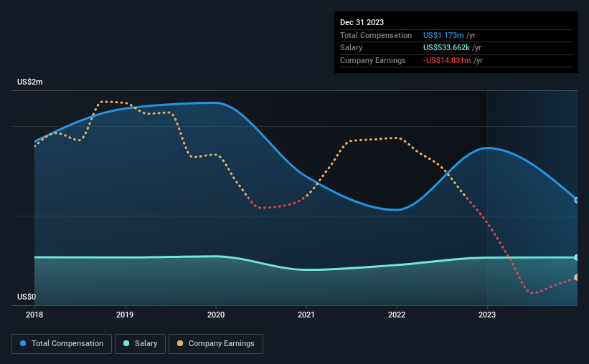The width and height of the screenshot is (589, 364).
Task: Click the blue Total Compensation legend dot
Action: (x=23, y=343)
